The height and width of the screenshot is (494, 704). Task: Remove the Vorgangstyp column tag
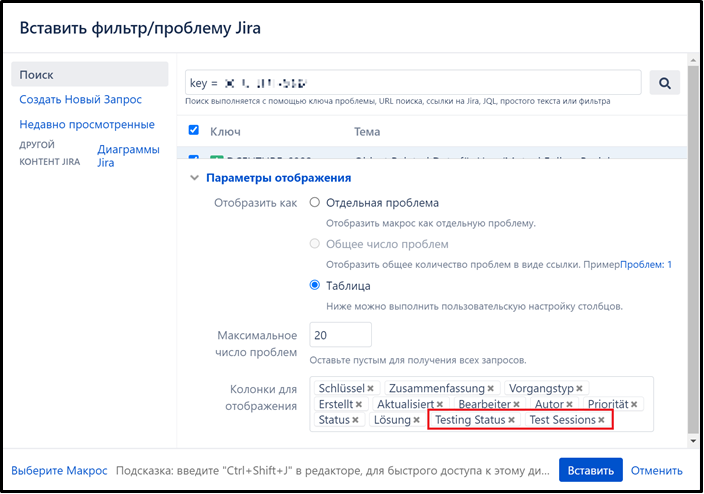click(x=580, y=389)
